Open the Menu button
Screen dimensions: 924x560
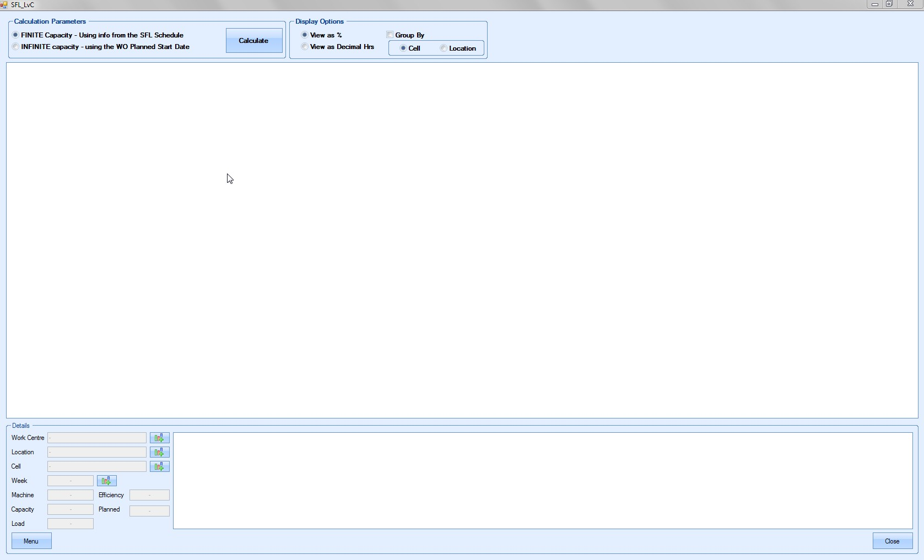(31, 541)
